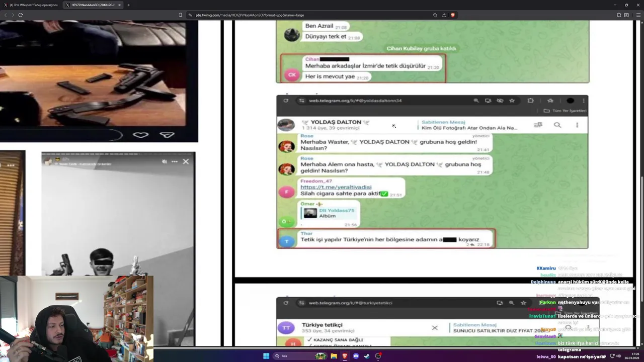The height and width of the screenshot is (362, 644).
Task: Click the Ben Azrail message bubble
Action: coord(326,26)
